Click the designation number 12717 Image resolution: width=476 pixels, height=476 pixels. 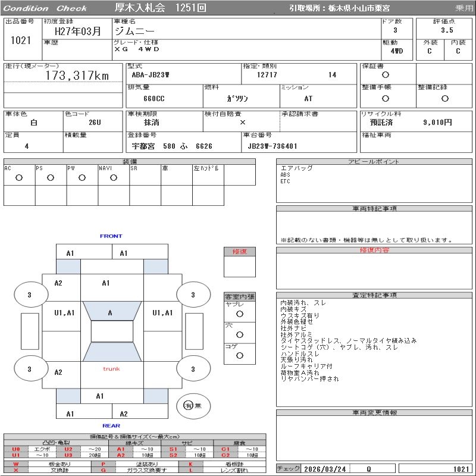[x=267, y=75]
